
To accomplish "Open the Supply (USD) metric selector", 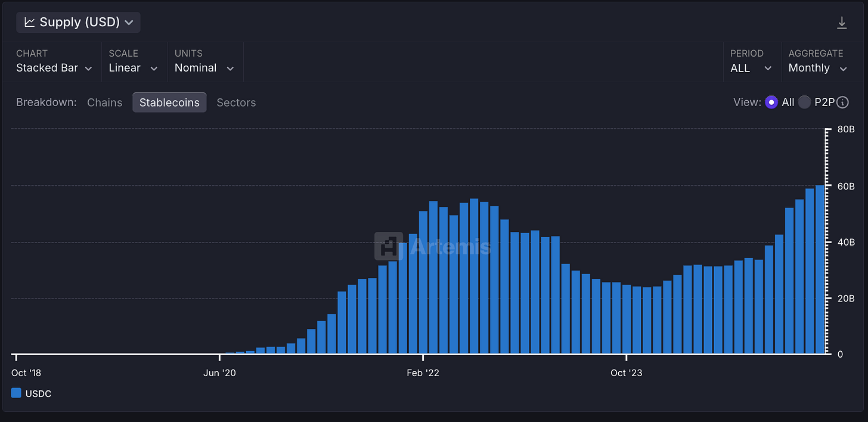I will pos(78,23).
